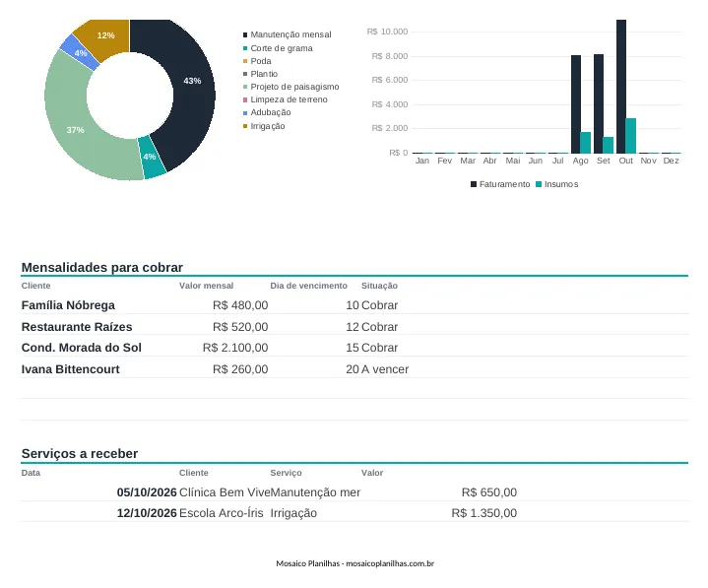The width and height of the screenshot is (708, 588).
Task: Select the 43% donut chart slice
Action: [x=192, y=82]
